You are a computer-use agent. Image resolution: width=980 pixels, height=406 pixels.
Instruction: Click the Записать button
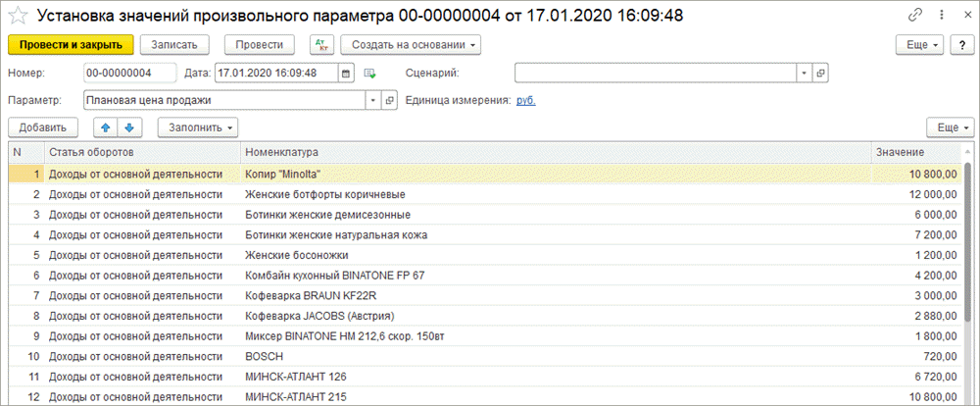[174, 45]
